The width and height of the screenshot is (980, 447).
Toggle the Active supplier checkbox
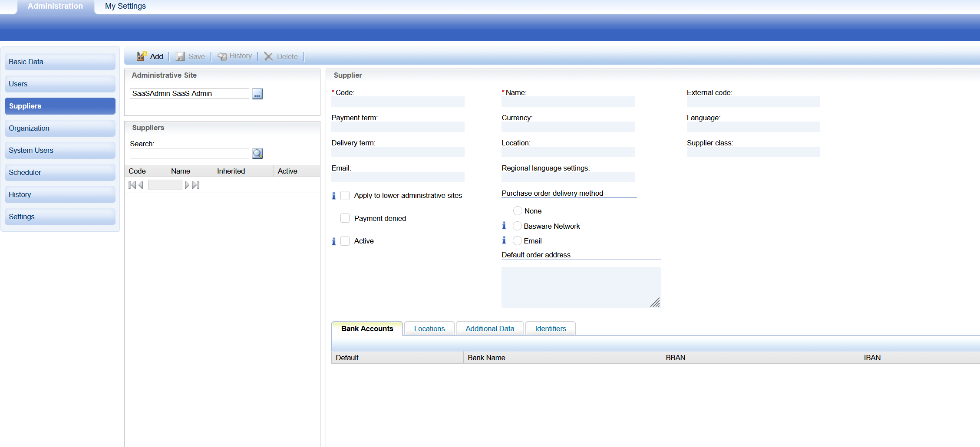[x=345, y=241]
